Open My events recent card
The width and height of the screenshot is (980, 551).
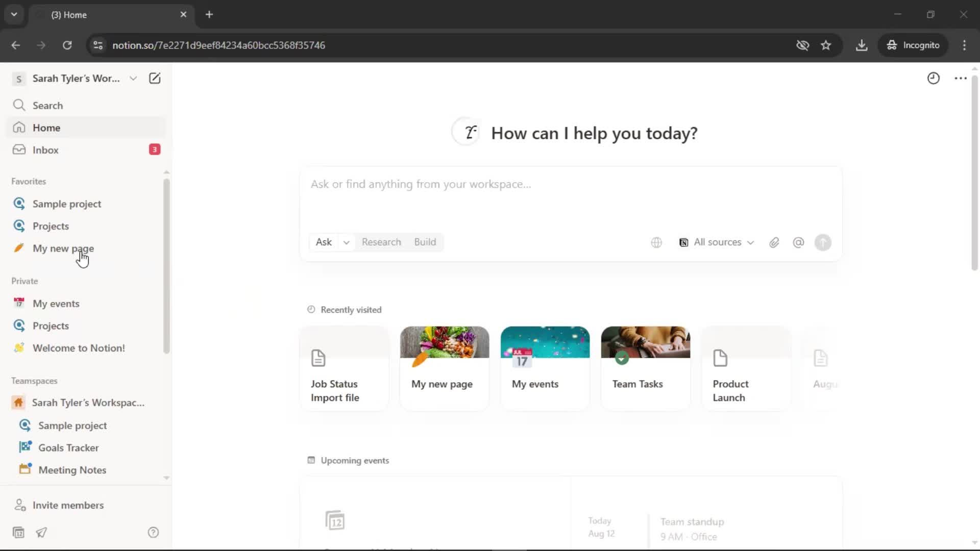pos(545,368)
